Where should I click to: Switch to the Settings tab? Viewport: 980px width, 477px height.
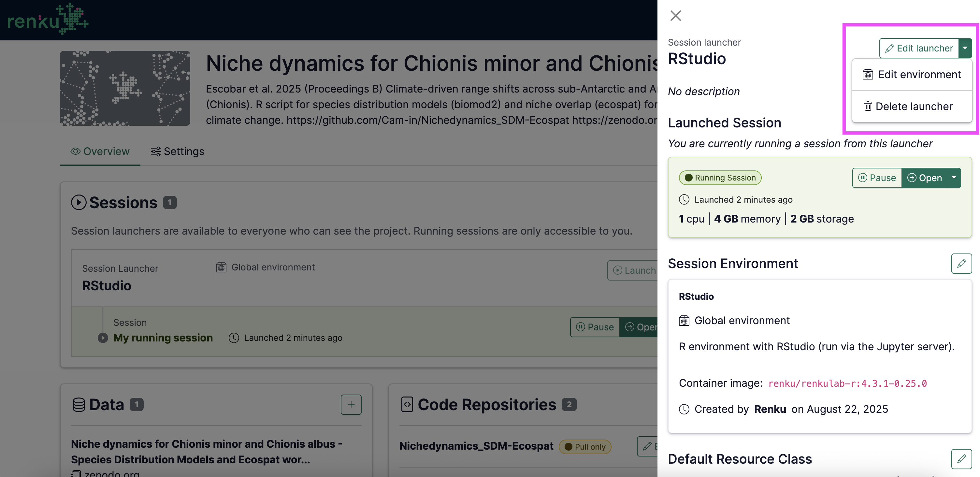click(177, 152)
